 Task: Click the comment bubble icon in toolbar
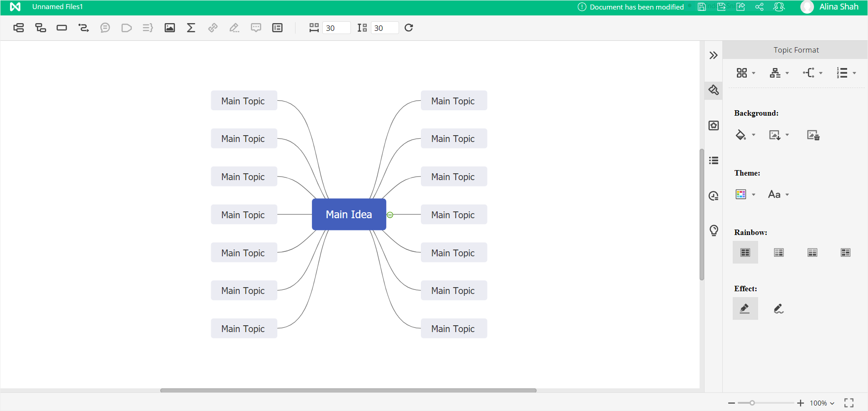[x=256, y=28]
